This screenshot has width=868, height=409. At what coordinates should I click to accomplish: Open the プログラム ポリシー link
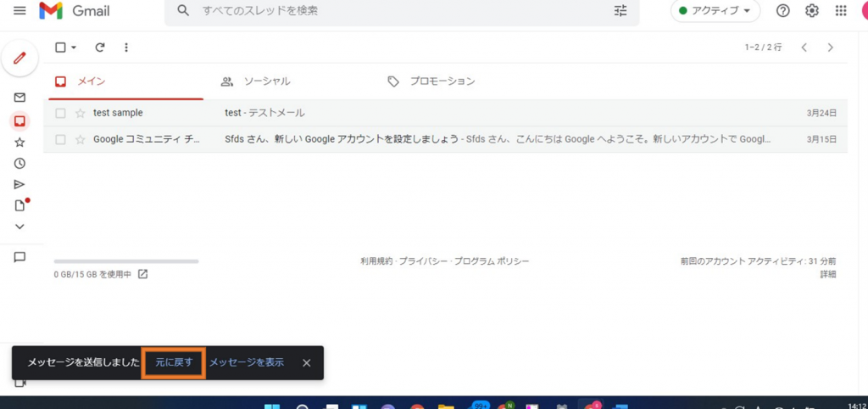[x=492, y=261]
